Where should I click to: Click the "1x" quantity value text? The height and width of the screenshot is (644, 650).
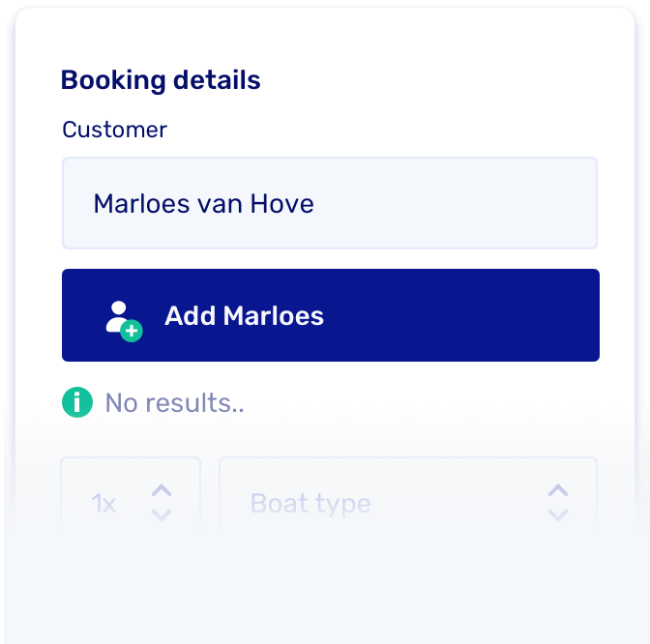pos(103,504)
